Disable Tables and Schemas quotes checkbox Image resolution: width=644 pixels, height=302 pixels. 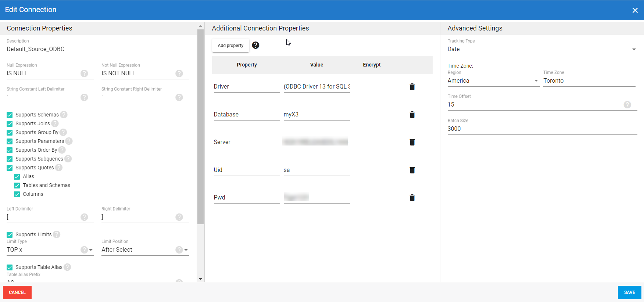[17, 186]
